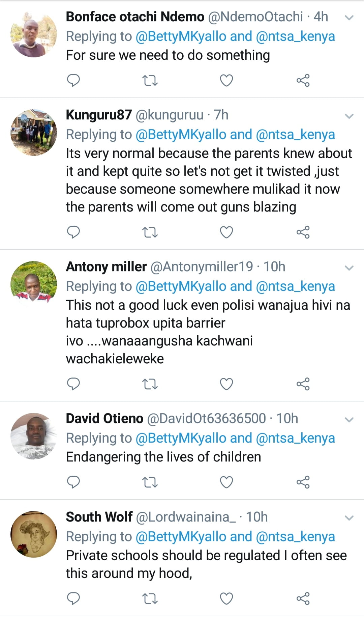Retweet David Otieno's tweet
The height and width of the screenshot is (617, 364).
pyautogui.click(x=150, y=482)
